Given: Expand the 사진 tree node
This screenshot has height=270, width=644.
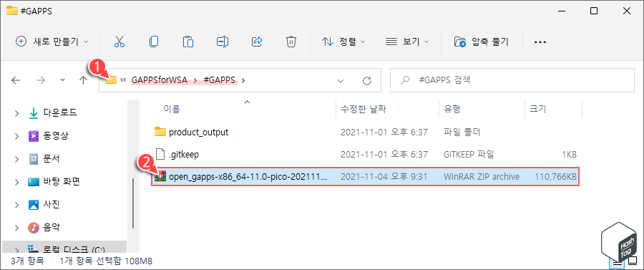Looking at the screenshot, I should [17, 204].
